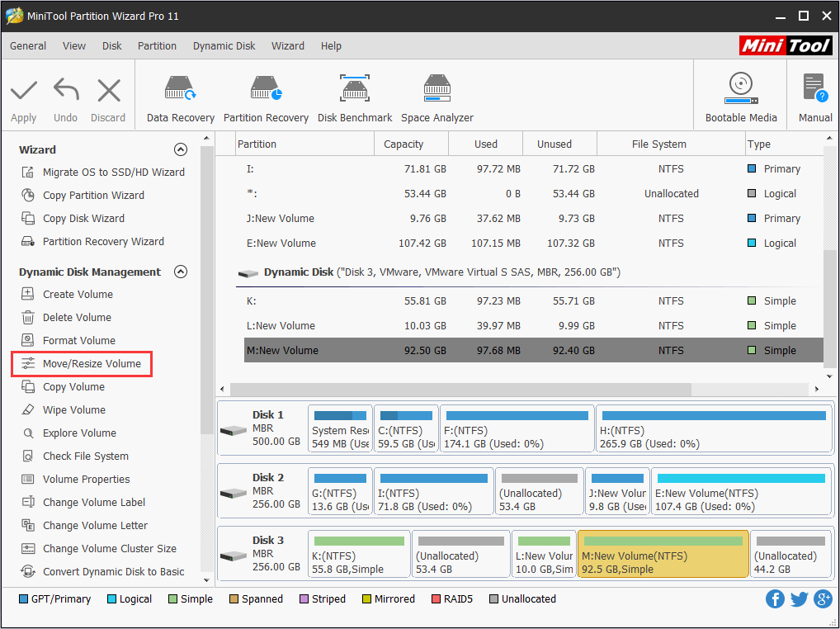The image size is (840, 629).
Task: Open the Partition menu
Action: [x=157, y=46]
